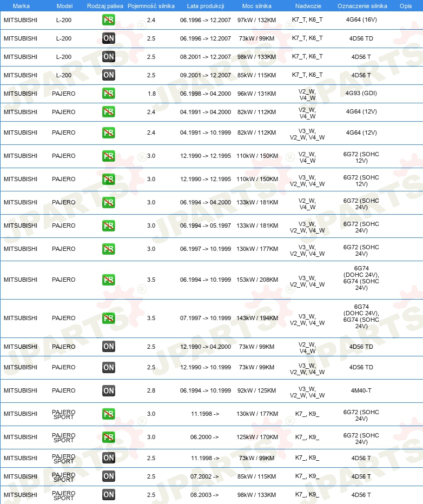
Task: Click the ON diesel icon in the L-200 85kW row
Action: [109, 75]
